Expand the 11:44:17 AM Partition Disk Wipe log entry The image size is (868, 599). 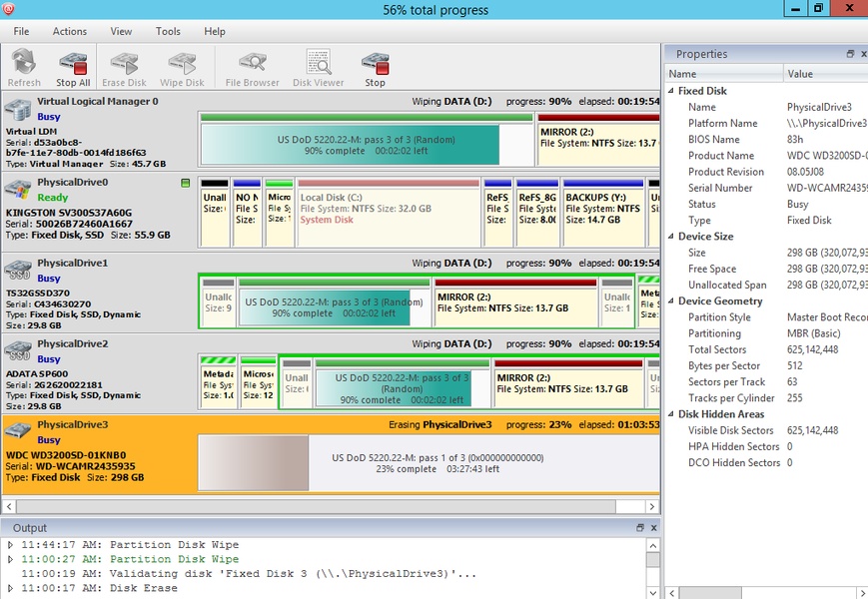tap(10, 545)
